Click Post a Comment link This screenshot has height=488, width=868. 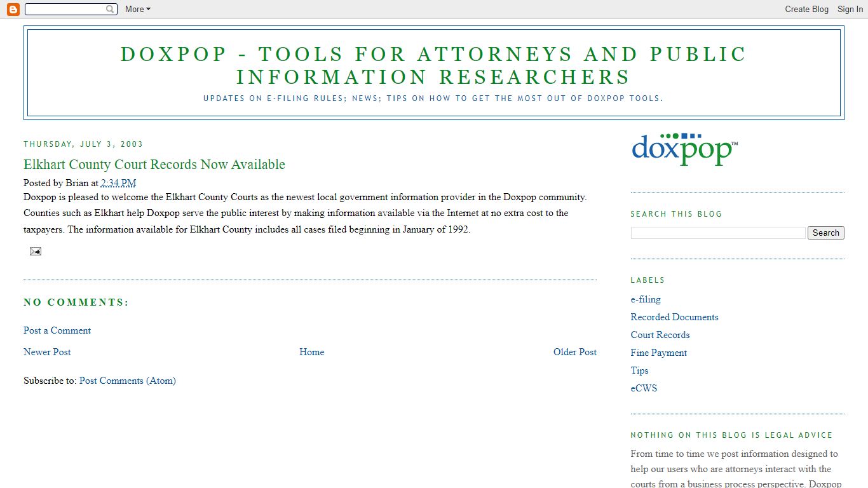pyautogui.click(x=57, y=330)
